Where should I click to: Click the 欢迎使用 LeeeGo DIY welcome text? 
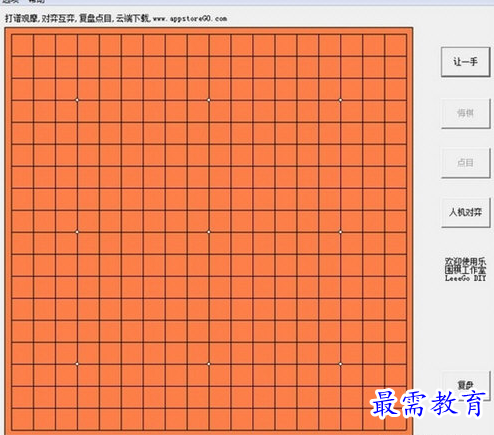click(465, 269)
